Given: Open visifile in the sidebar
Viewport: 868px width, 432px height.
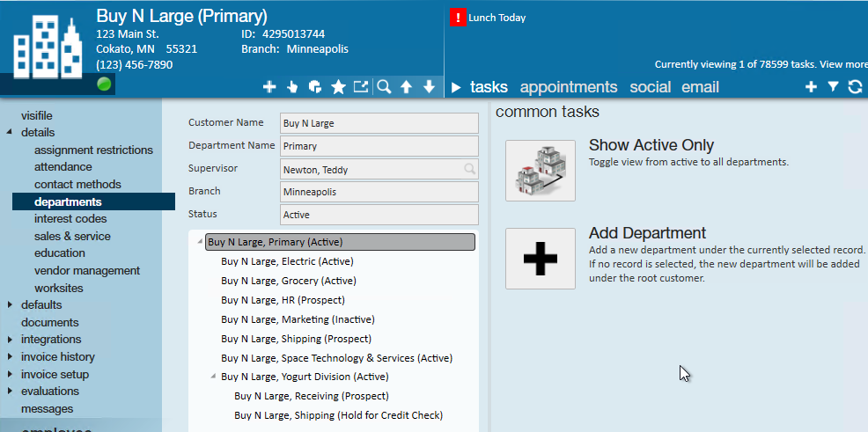Looking at the screenshot, I should (37, 115).
